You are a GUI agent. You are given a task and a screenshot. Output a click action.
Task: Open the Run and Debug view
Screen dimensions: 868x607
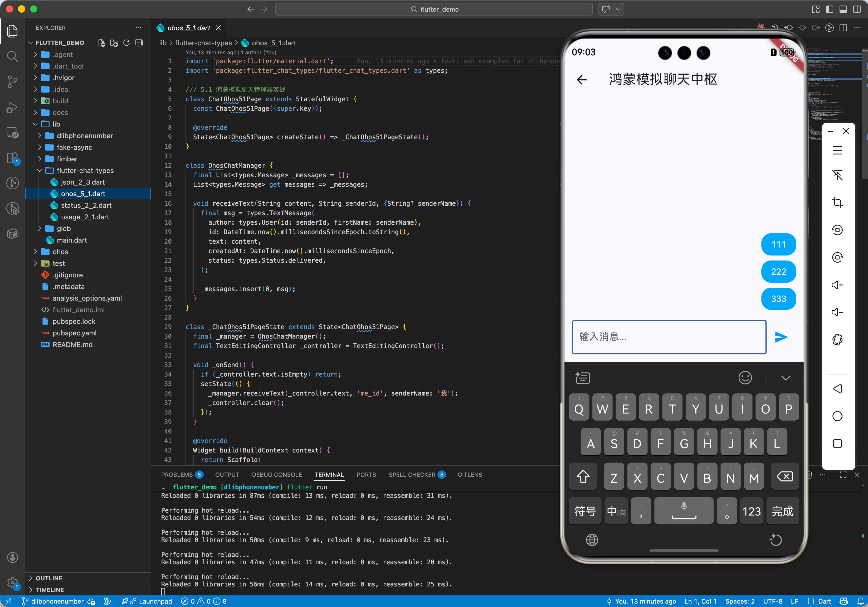click(12, 107)
